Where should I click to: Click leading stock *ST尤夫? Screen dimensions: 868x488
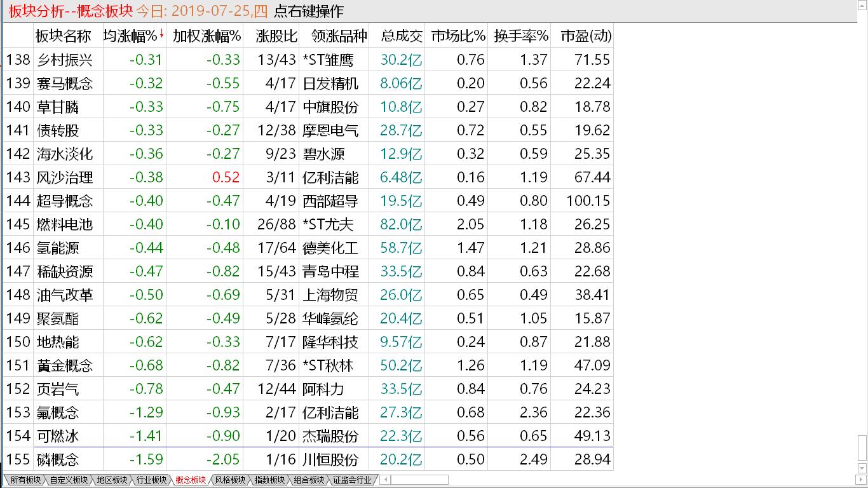pyautogui.click(x=329, y=224)
